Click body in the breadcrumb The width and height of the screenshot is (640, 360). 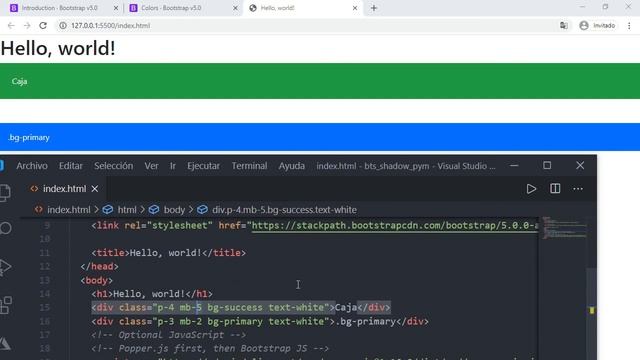pos(174,210)
